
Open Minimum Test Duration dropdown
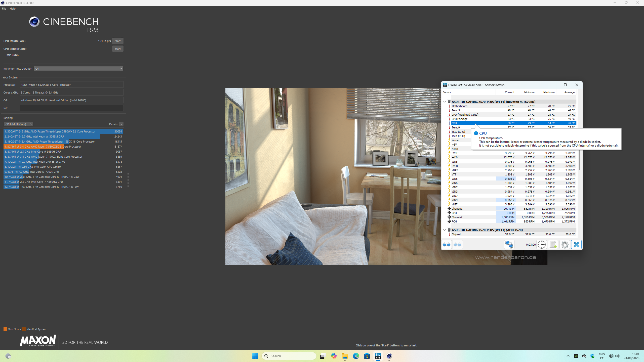78,69
